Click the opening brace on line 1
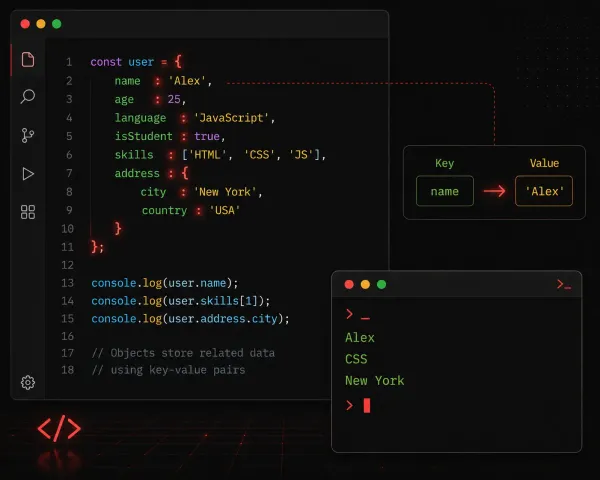The image size is (600, 480). pyautogui.click(x=178, y=62)
